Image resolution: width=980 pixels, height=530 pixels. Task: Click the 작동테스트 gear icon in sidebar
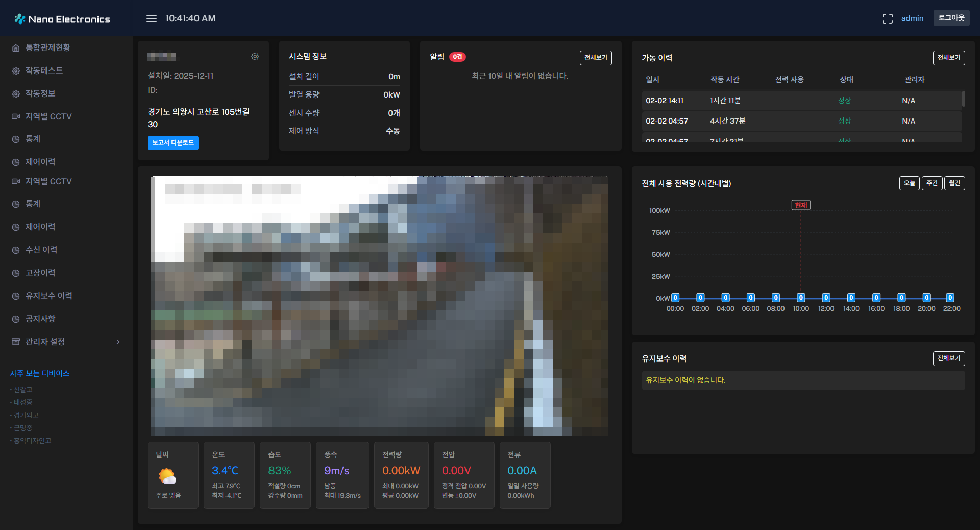coord(16,71)
